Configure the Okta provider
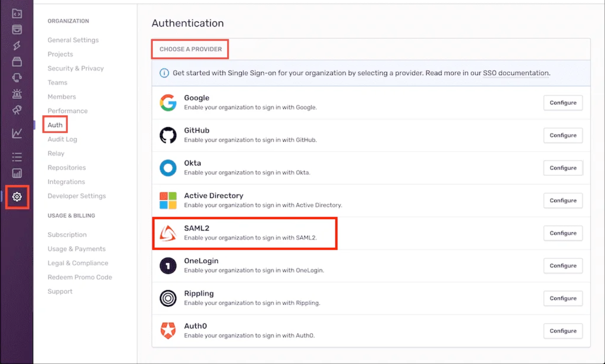Image resolution: width=605 pixels, height=364 pixels. pos(563,168)
